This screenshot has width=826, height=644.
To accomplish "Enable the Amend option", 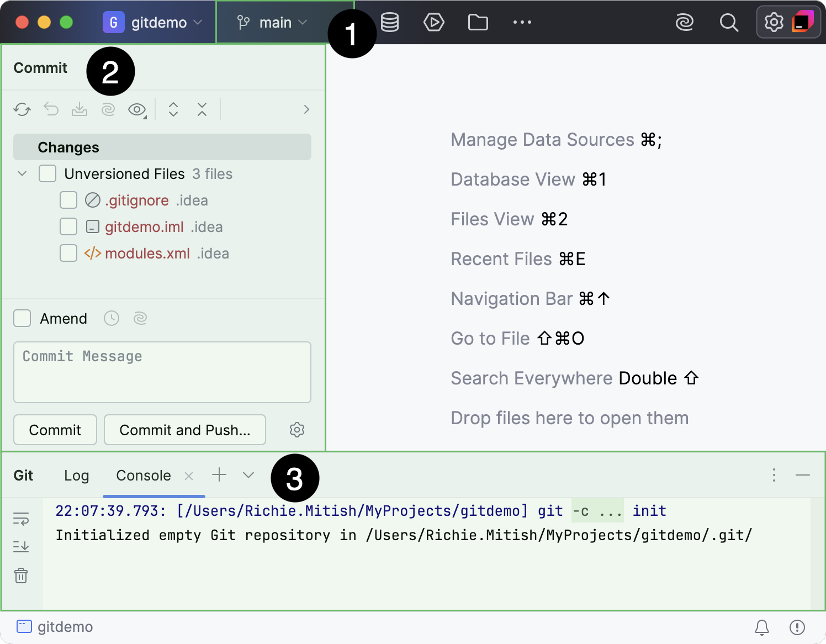I will tap(22, 318).
